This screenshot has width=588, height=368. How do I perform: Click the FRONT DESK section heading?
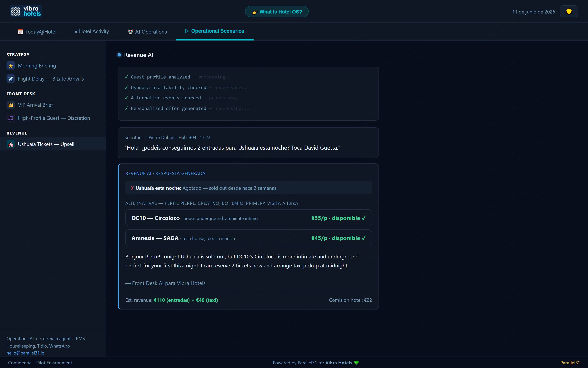point(21,94)
